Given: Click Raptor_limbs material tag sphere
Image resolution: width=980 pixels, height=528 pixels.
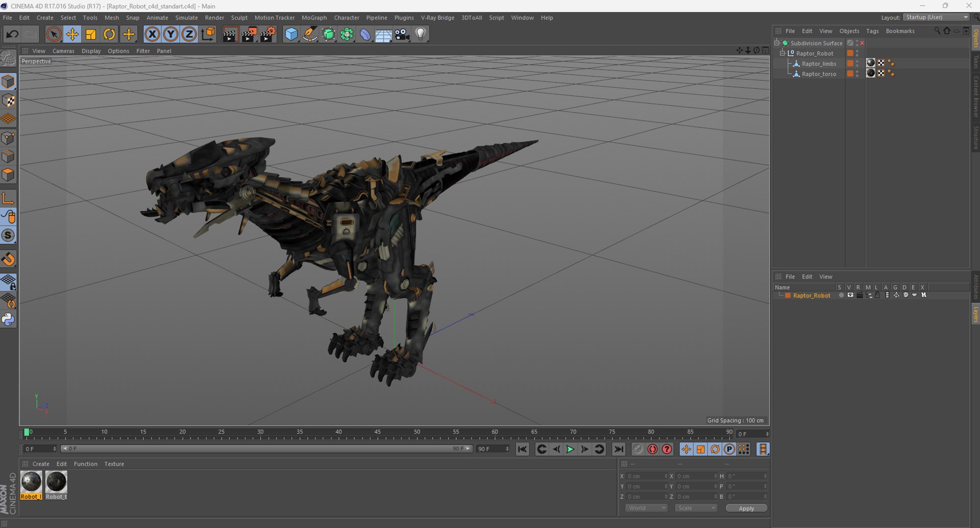Looking at the screenshot, I should click(x=871, y=63).
